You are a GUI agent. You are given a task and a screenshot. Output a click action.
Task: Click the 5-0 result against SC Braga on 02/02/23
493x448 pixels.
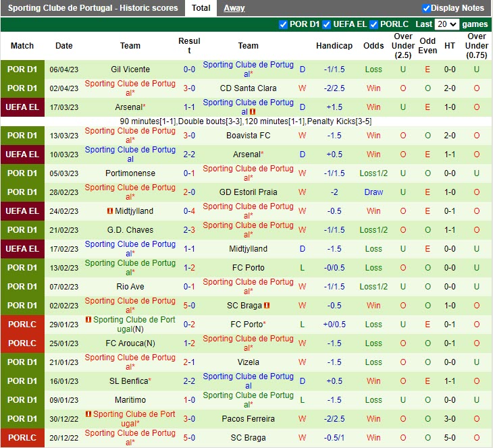click(189, 306)
